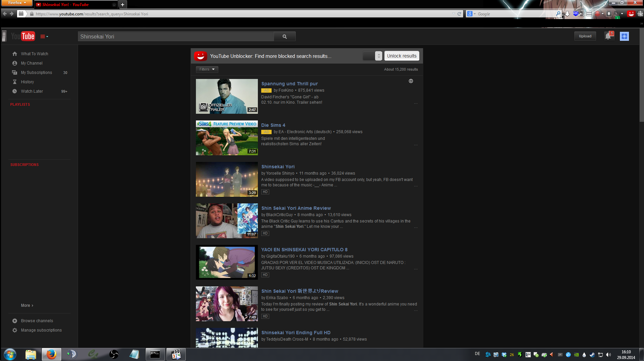Open What To Watch
The height and width of the screenshot is (361, 644).
tap(34, 54)
